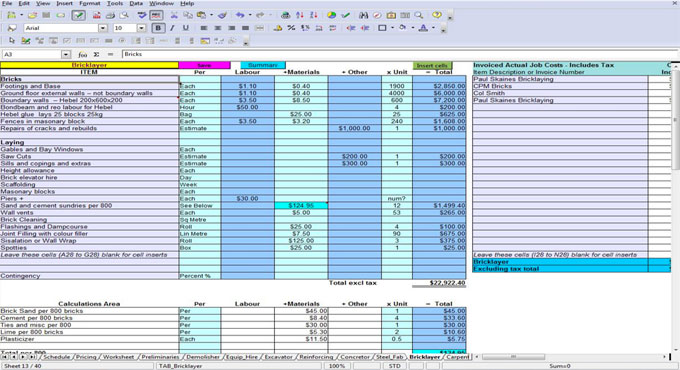Viewport: 680px width, 370px height.
Task: Switch to the Pricing sheet tab
Action: click(86, 357)
